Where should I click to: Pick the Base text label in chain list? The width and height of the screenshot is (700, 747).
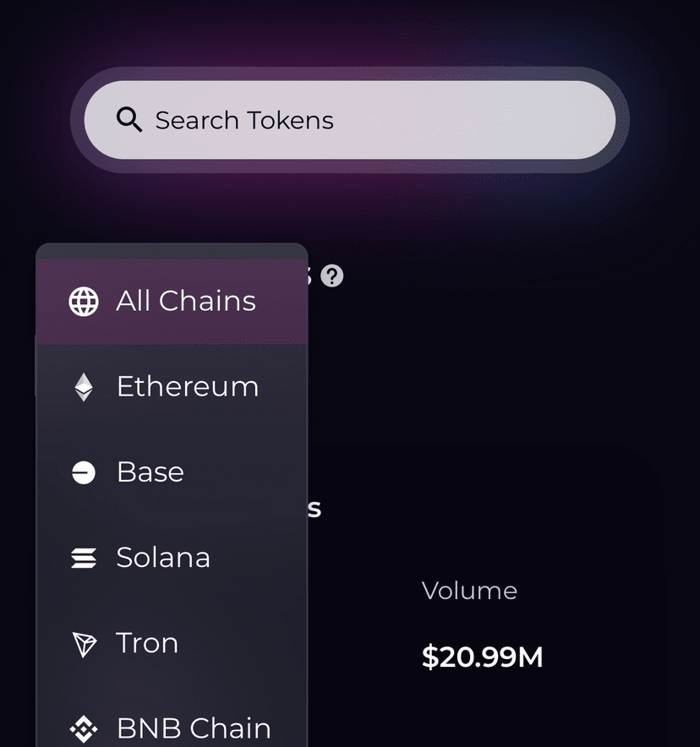point(150,472)
